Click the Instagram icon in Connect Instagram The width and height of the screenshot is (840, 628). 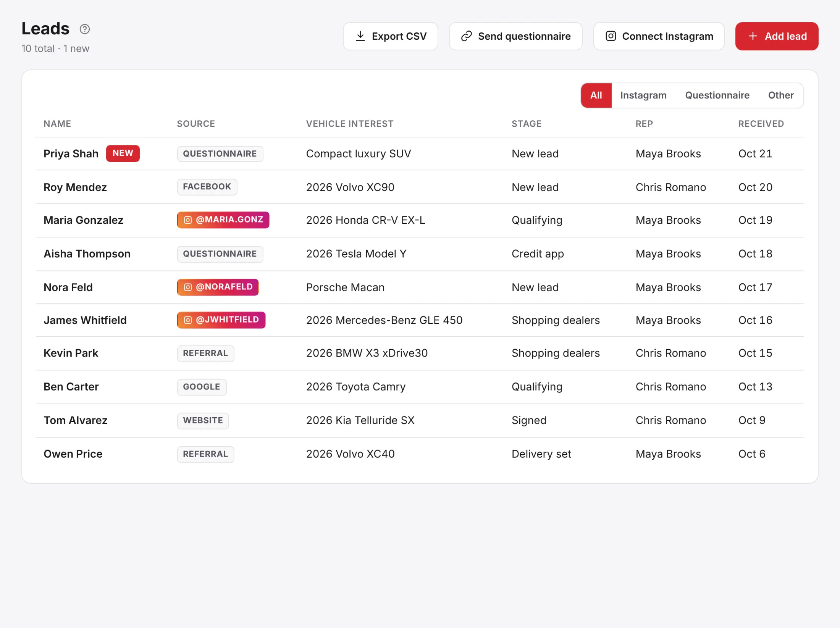[x=611, y=36]
